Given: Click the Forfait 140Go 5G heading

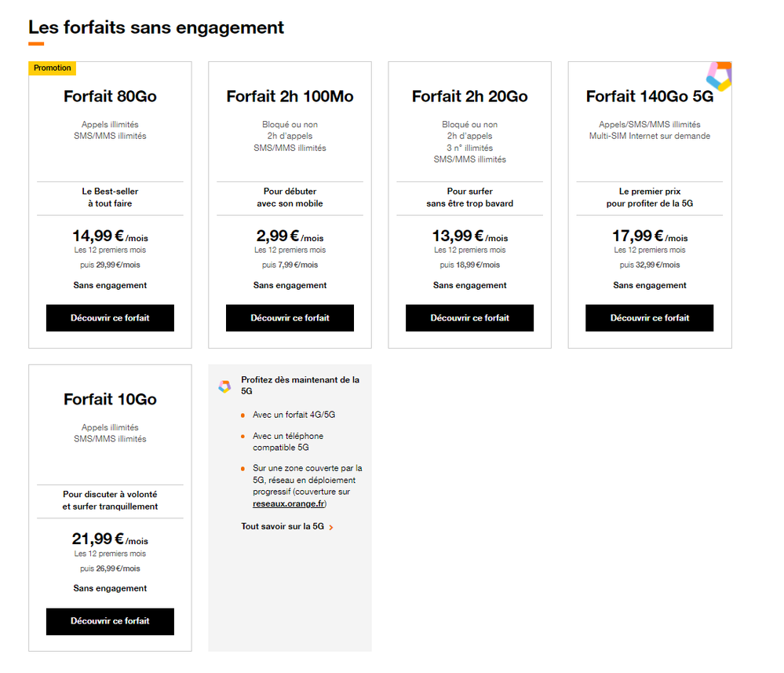Looking at the screenshot, I should click(649, 97).
